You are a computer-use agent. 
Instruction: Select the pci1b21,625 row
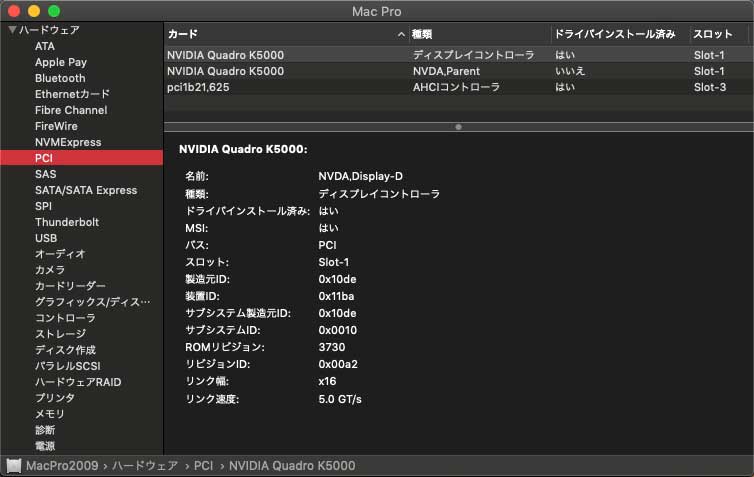pos(459,87)
